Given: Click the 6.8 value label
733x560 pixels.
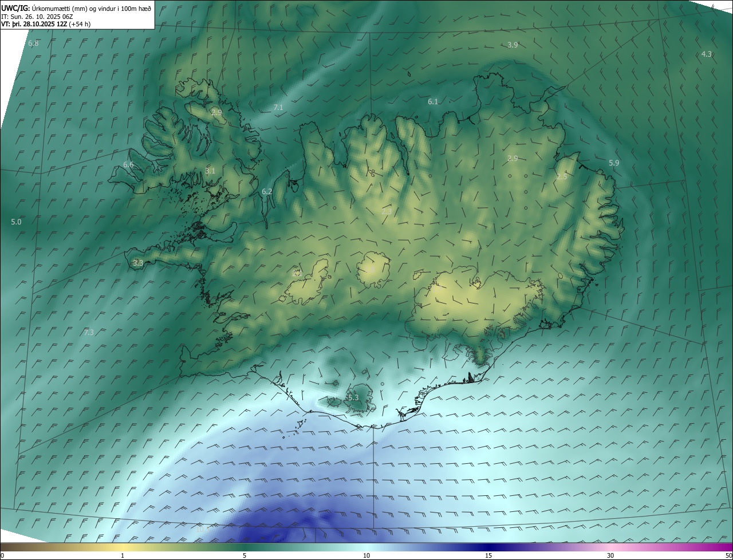Looking at the screenshot, I should pos(33,44).
